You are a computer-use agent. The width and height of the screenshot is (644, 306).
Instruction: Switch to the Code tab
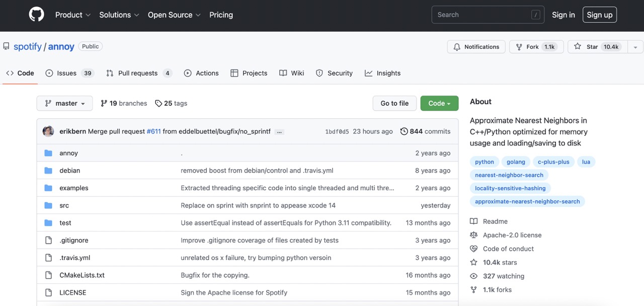tap(20, 73)
